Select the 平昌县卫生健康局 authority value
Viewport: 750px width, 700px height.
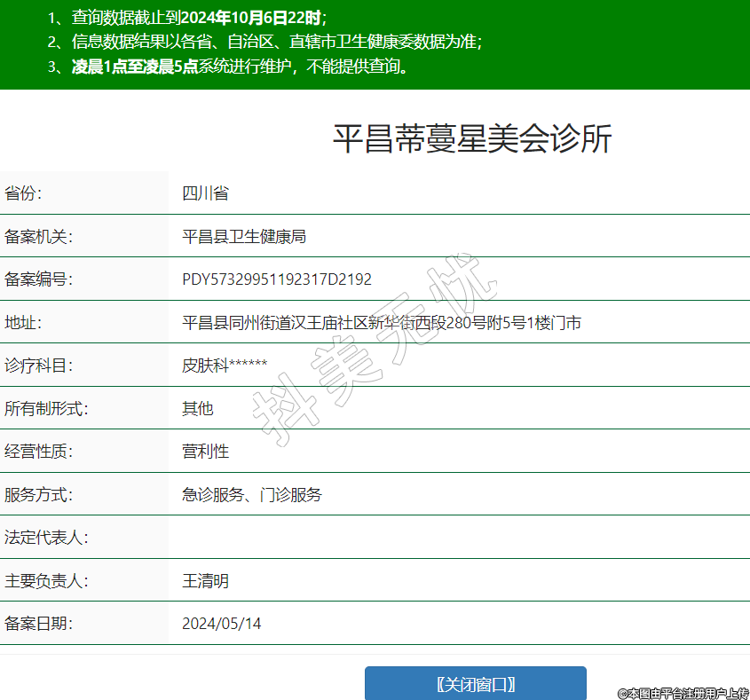(x=243, y=236)
